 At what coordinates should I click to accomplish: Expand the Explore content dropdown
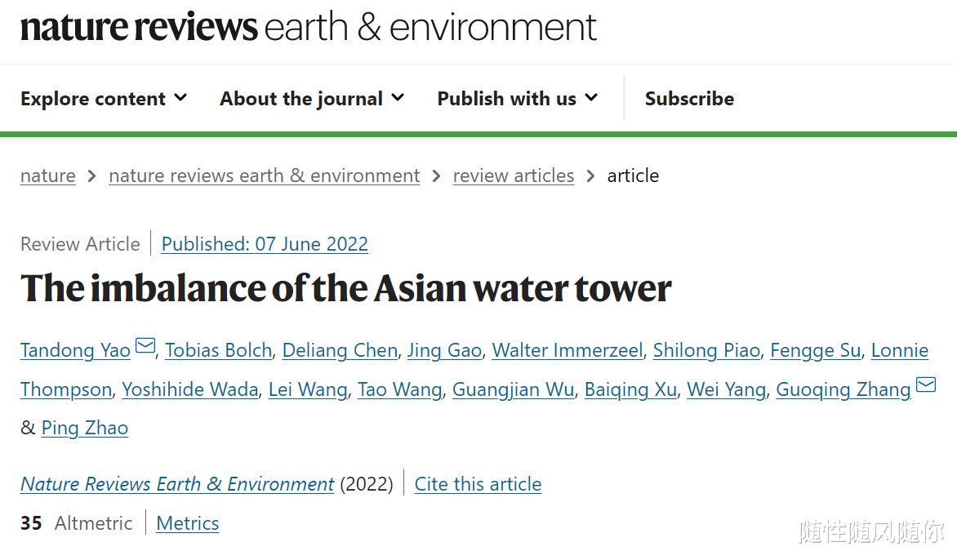point(103,98)
